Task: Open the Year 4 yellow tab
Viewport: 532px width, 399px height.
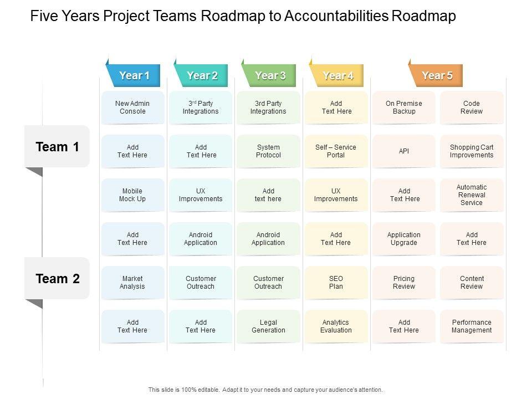Action: pyautogui.click(x=337, y=76)
